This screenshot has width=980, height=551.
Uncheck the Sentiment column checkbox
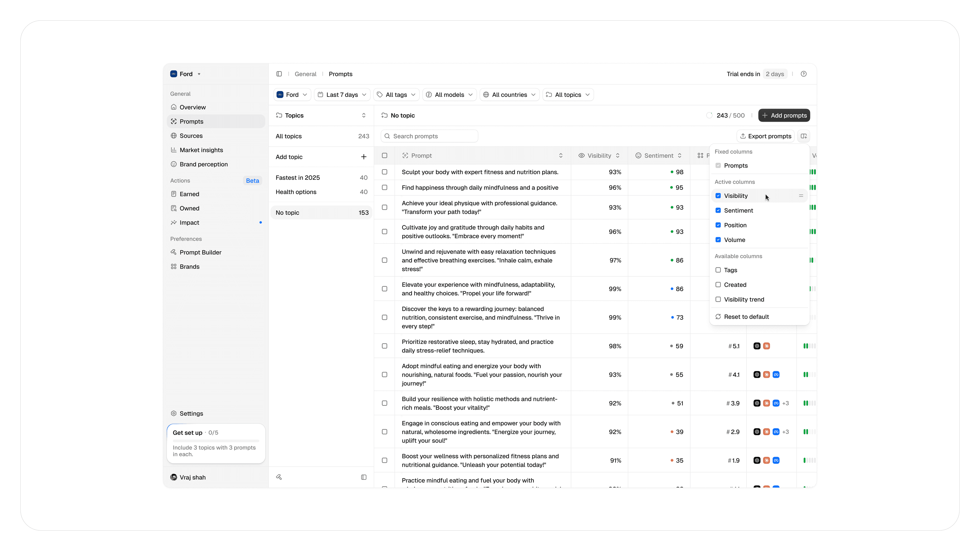(718, 210)
